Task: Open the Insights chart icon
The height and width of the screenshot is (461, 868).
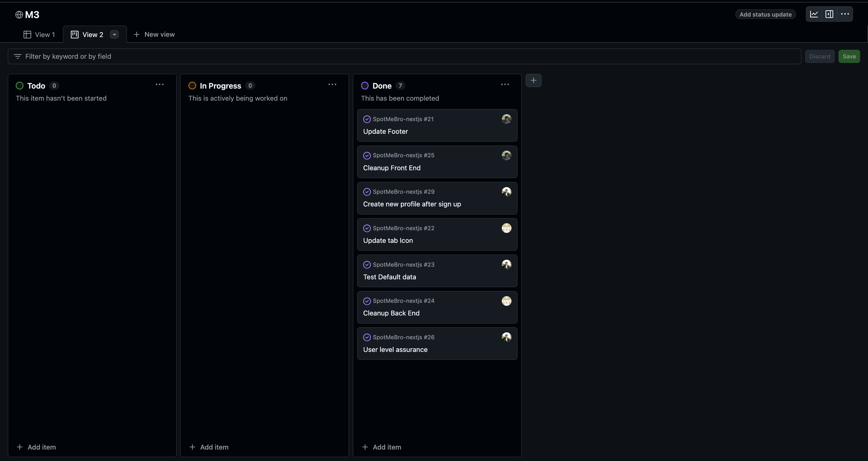Action: 814,14
